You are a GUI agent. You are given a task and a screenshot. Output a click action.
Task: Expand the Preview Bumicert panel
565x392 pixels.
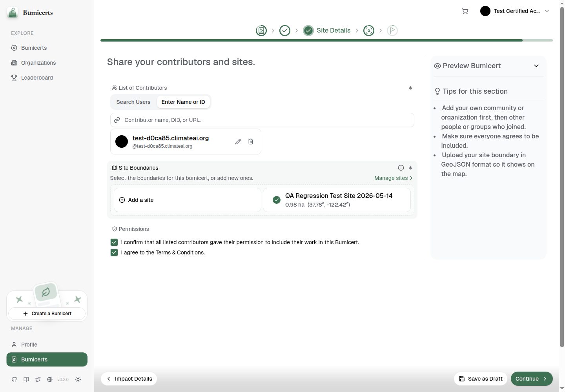536,66
